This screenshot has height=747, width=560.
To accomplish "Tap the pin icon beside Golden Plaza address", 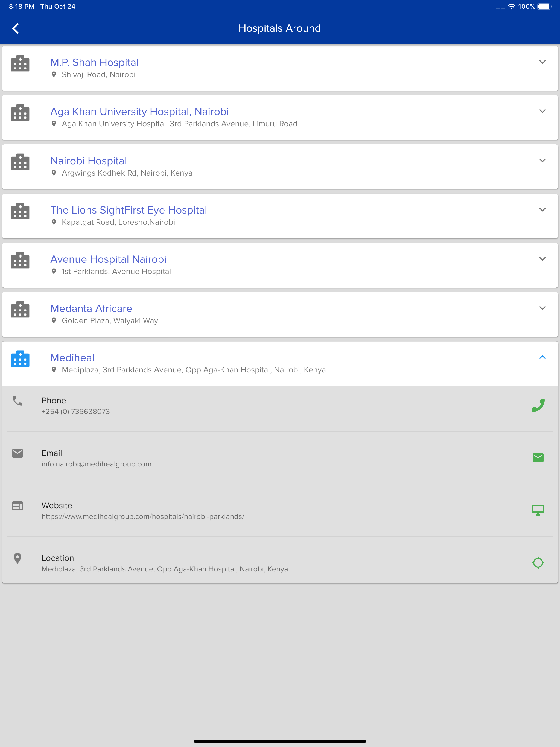I will click(54, 321).
